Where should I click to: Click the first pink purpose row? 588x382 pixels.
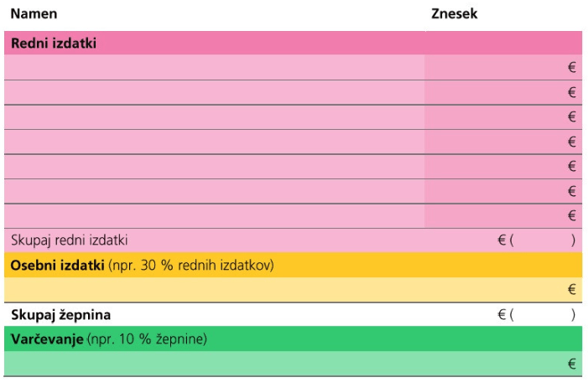point(215,67)
